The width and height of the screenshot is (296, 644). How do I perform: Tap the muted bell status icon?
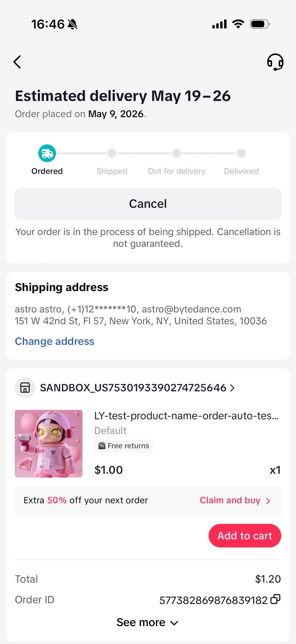(73, 24)
